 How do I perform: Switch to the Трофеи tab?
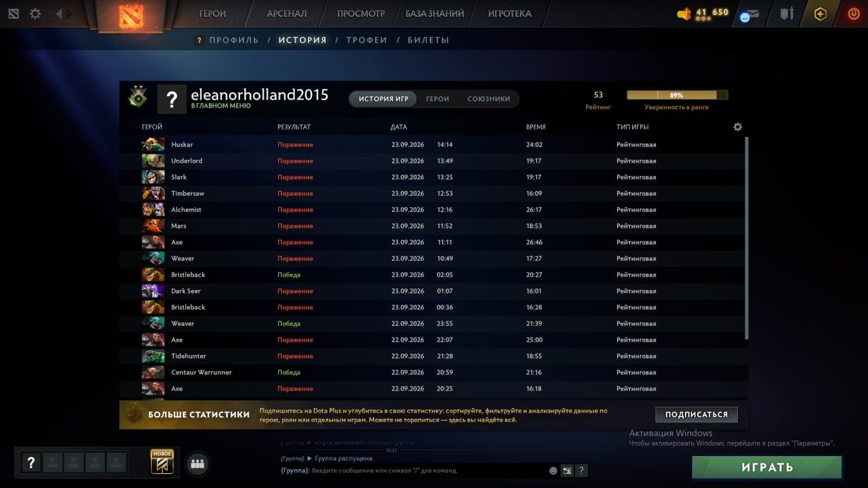tap(367, 40)
